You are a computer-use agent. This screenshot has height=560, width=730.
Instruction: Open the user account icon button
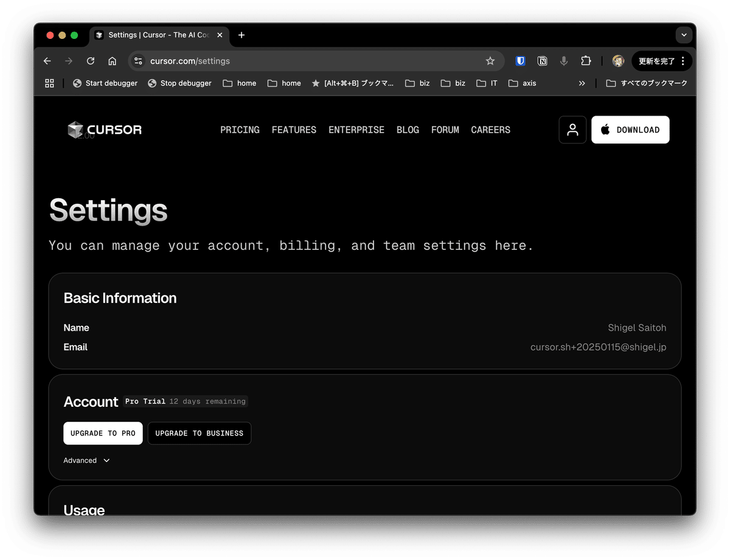pyautogui.click(x=572, y=130)
